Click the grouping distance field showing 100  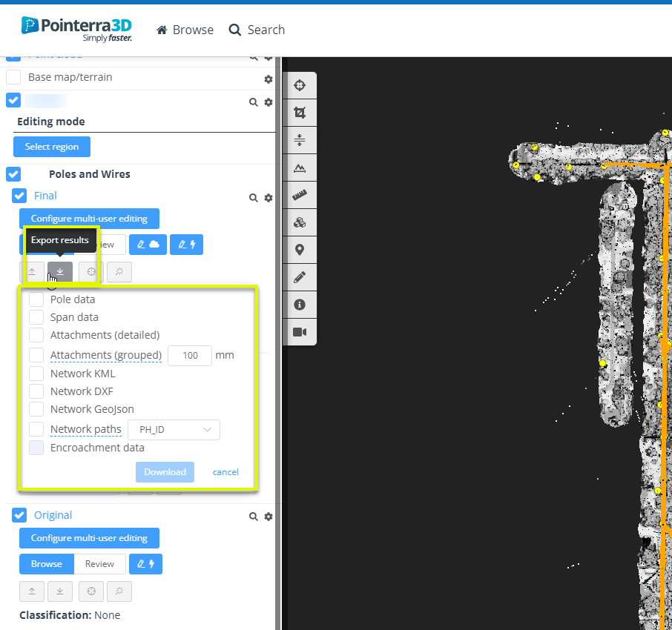190,356
